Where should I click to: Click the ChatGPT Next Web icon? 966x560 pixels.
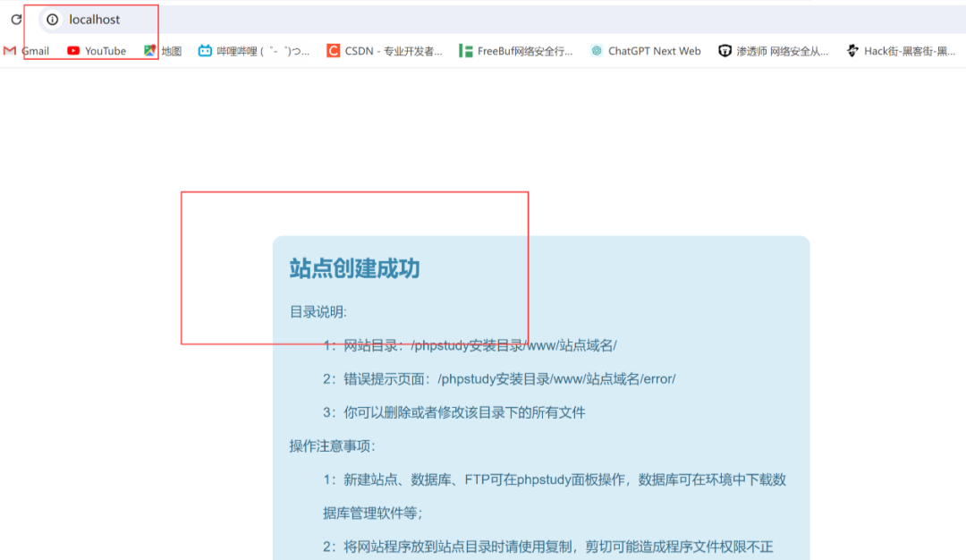pyautogui.click(x=596, y=50)
